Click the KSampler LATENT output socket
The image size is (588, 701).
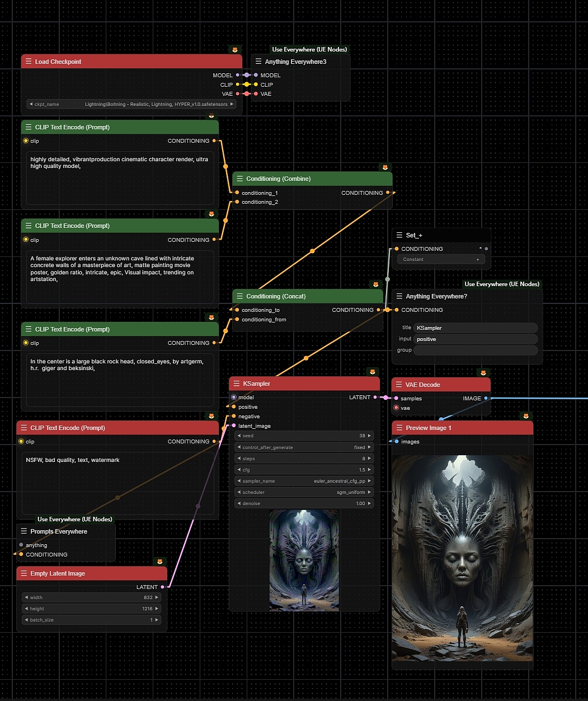click(375, 397)
